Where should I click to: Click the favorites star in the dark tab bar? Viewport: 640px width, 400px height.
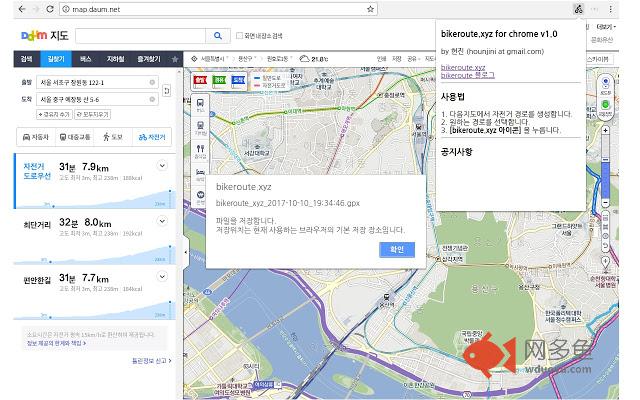pyautogui.click(x=175, y=59)
